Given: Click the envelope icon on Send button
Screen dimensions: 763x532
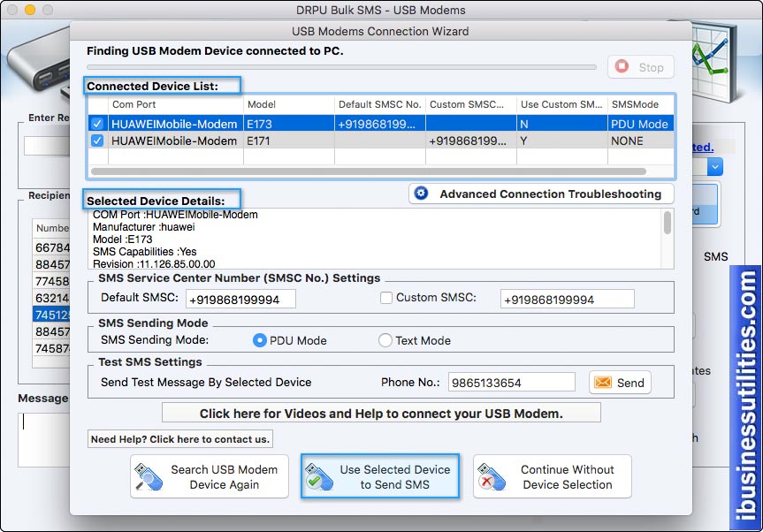Looking at the screenshot, I should point(602,383).
